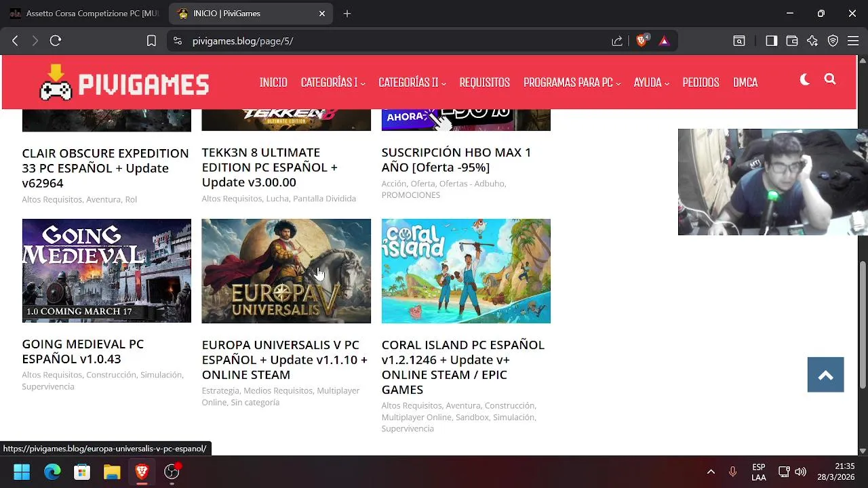Viewport: 868px width, 488px height.
Task: Show hidden system tray icons chevron
Action: point(711,472)
